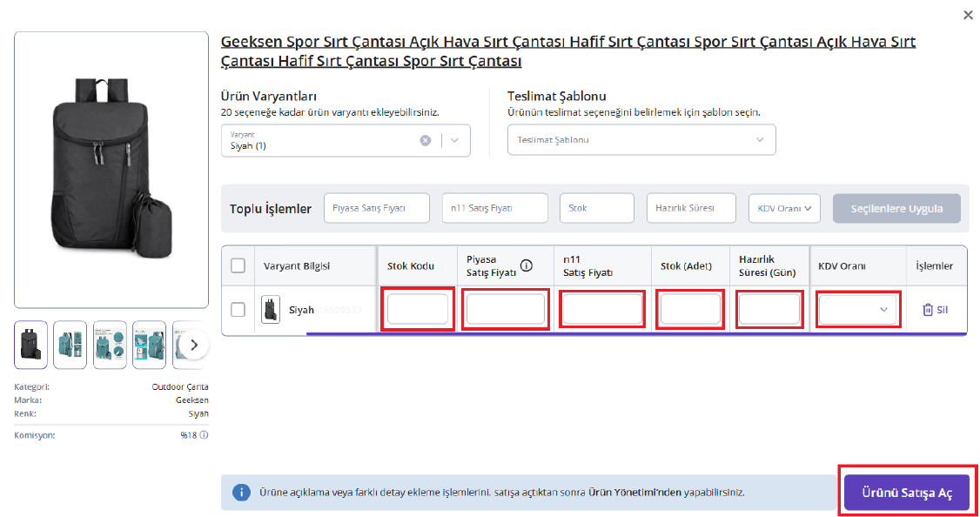Click the Ürünü Satışa Aç button
Screen dimensions: 980x517
[906, 493]
